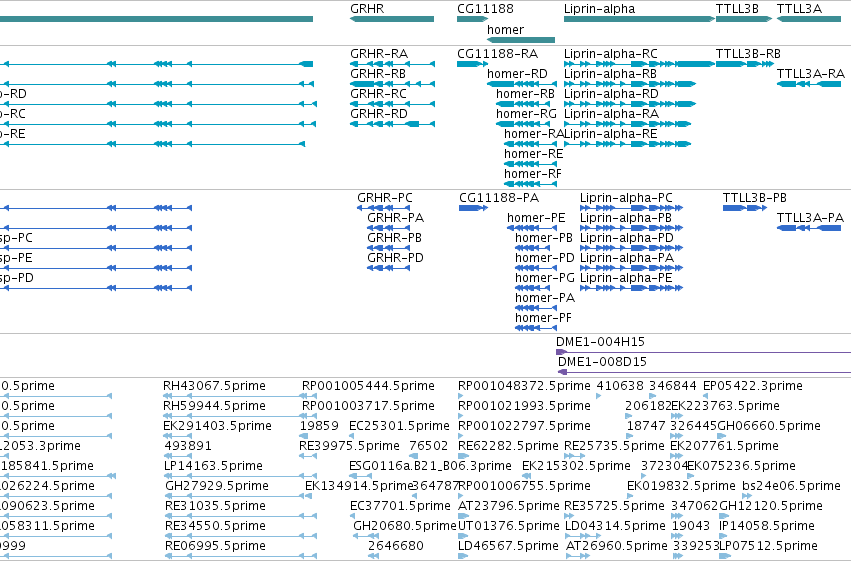This screenshot has width=851, height=561.
Task: Click transcript Liprin-alpha-RB
Action: point(610,74)
